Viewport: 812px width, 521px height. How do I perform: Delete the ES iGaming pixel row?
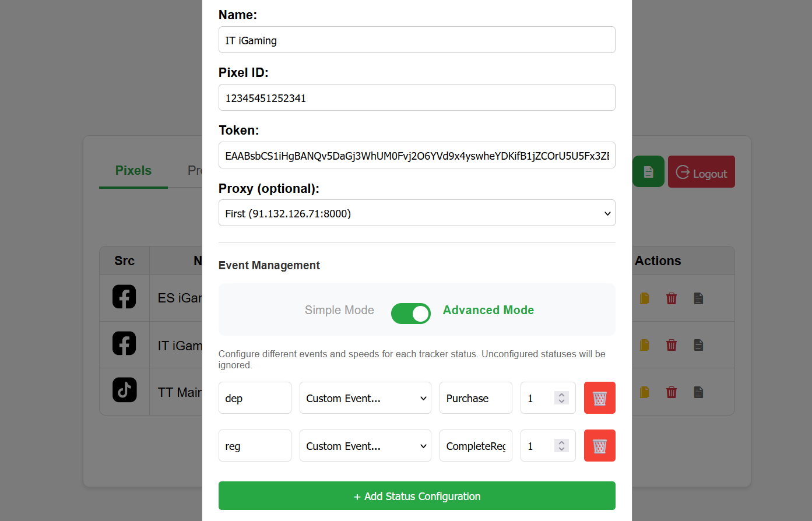[672, 298]
